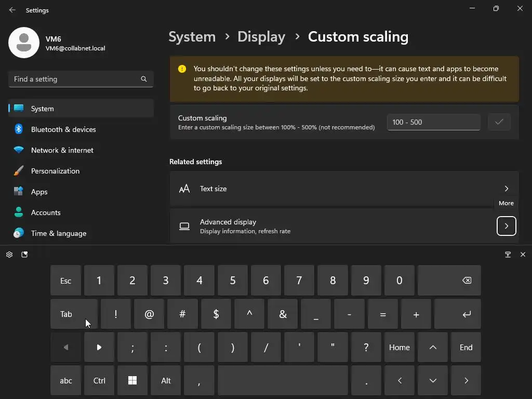This screenshot has height=399, width=532.
Task: Expand the Text size setting chevron
Action: pyautogui.click(x=506, y=189)
